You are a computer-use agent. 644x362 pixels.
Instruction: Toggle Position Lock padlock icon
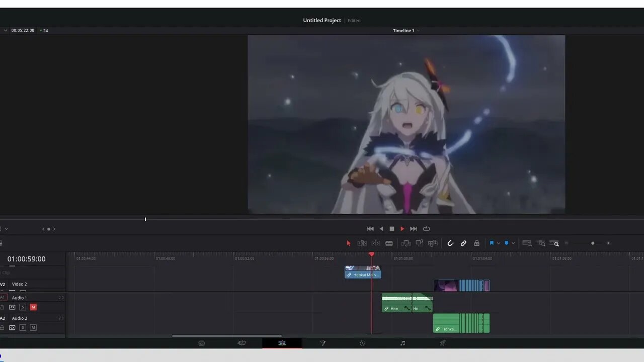point(476,243)
